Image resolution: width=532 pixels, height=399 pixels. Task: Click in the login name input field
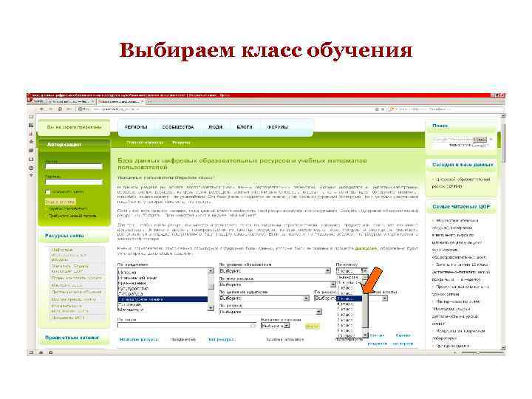(74, 166)
